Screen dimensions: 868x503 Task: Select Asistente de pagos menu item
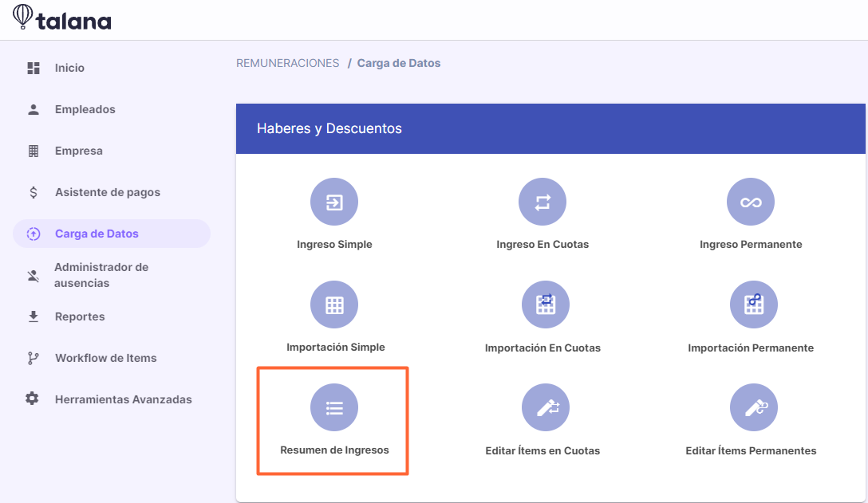[x=108, y=193]
